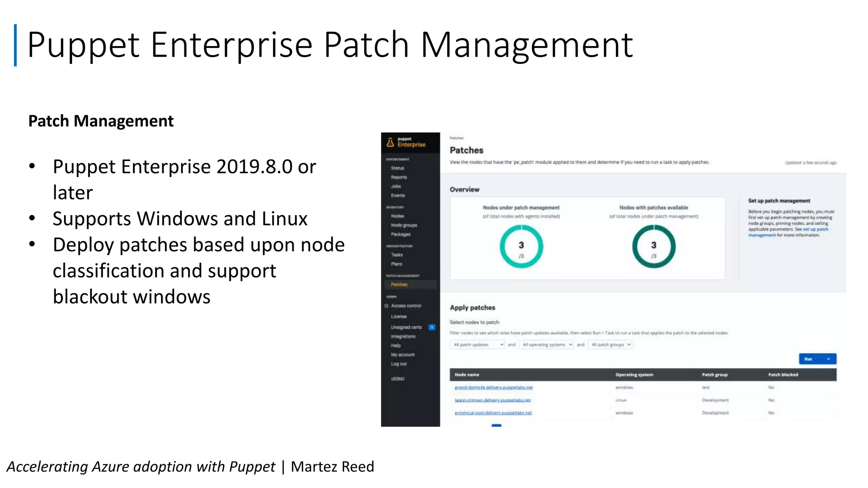The image size is (868, 488).
Task: Open the All patch updates dropdown
Action: tap(477, 345)
